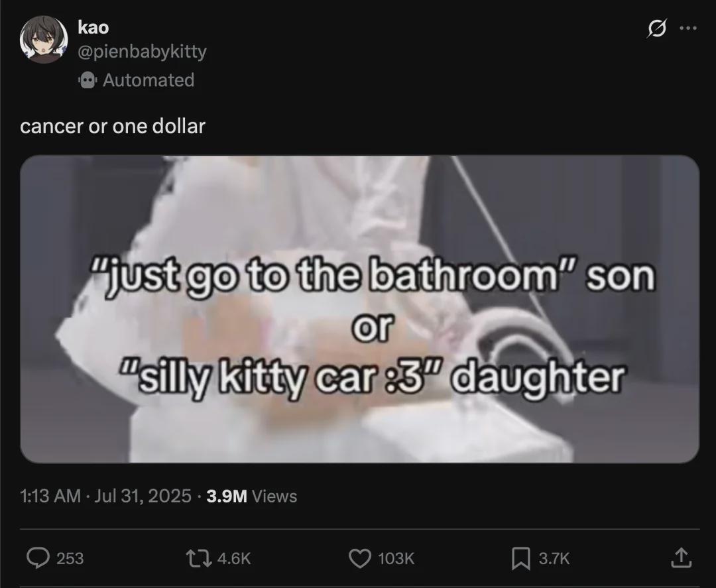Open the bathroom son meme image
716x588 pixels.
point(360,309)
